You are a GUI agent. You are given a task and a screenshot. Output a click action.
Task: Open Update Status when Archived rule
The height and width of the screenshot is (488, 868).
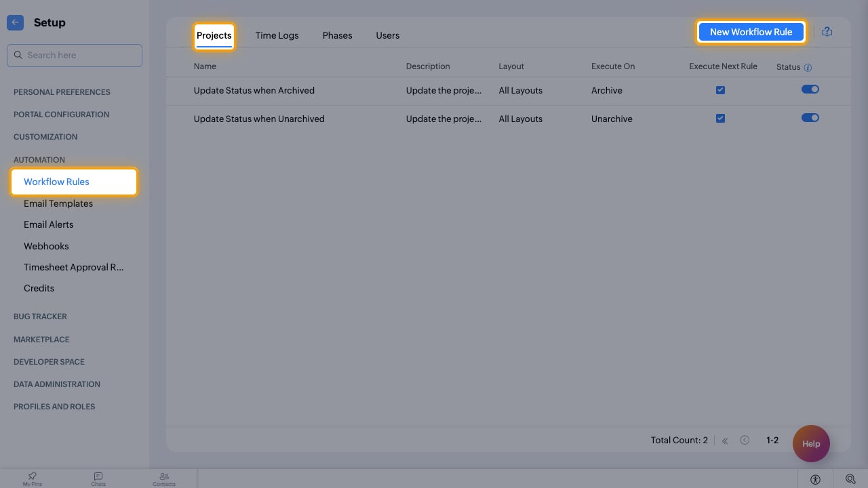pos(254,90)
